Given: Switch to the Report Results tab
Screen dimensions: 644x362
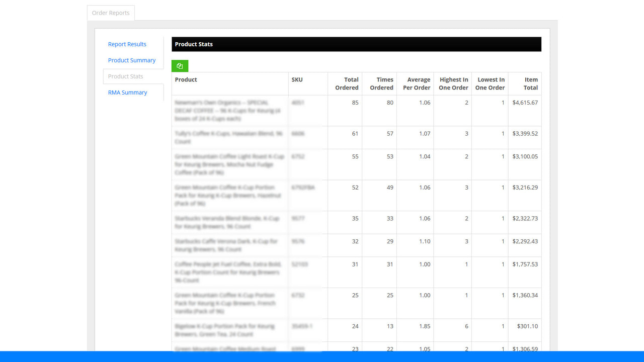Looking at the screenshot, I should coord(127,44).
